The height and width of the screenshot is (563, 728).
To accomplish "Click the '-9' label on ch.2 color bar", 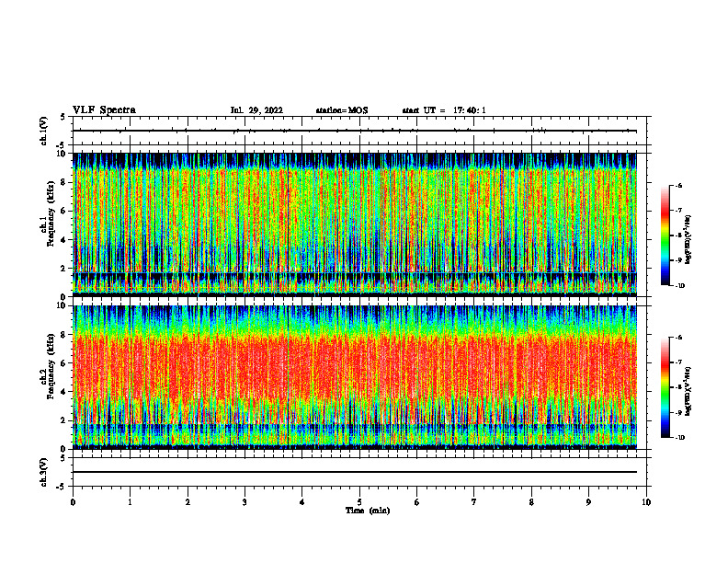I will [x=678, y=412].
